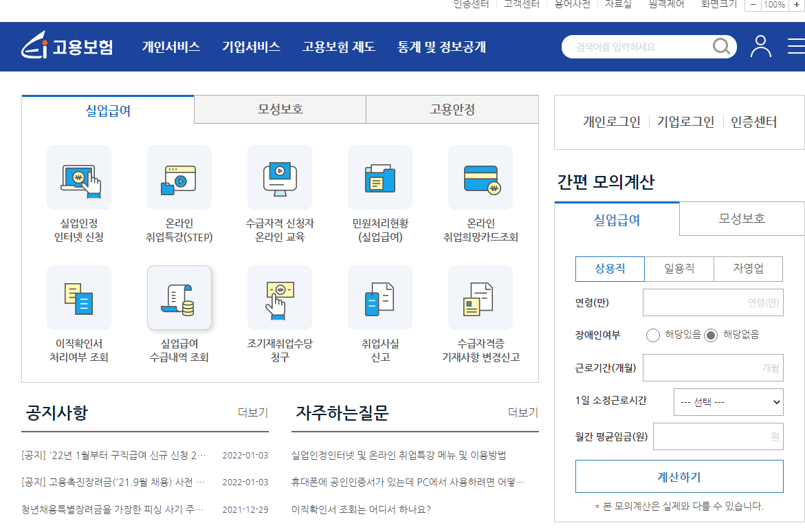Increase screen size with plus button
Image resolution: width=805 pixels, height=532 pixels.
[796, 5]
